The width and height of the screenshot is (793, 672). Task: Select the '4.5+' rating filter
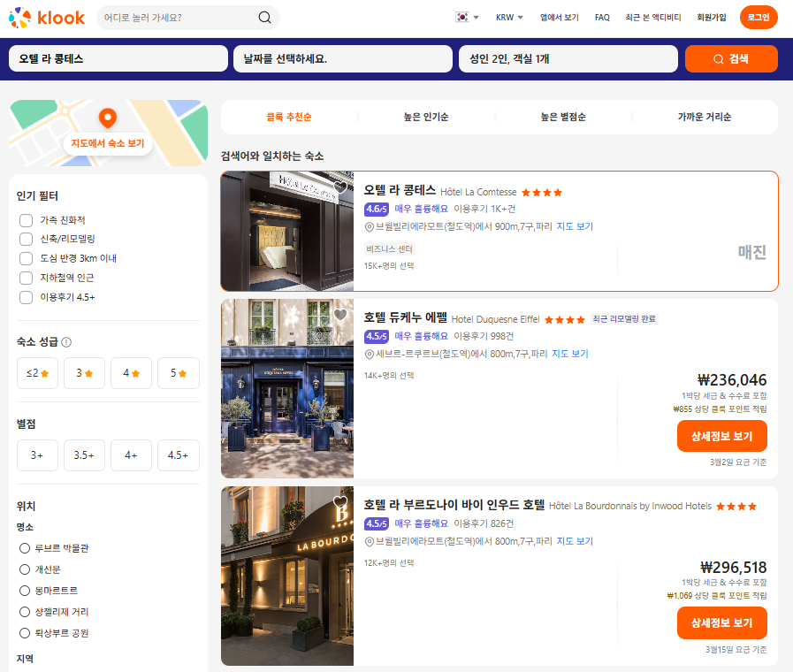click(x=179, y=455)
